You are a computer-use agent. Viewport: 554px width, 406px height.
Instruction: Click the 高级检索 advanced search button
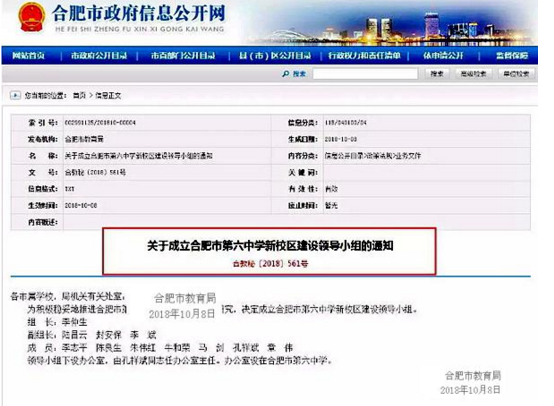473,73
